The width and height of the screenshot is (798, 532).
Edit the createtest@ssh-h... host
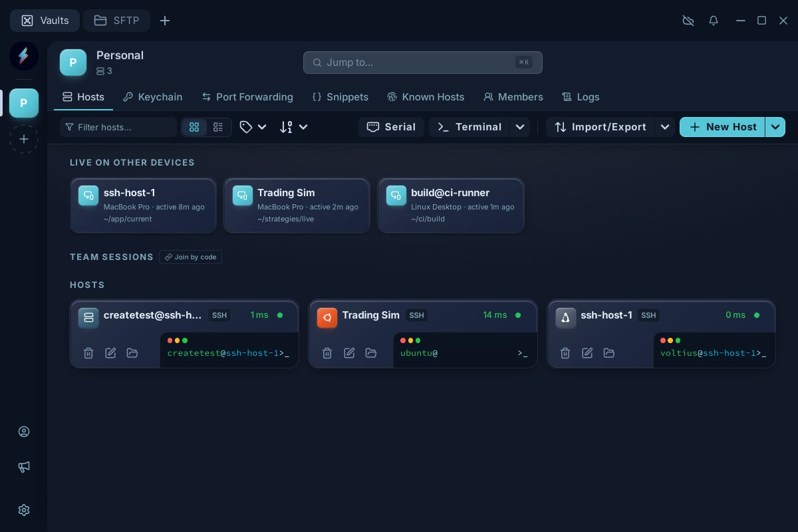pos(110,353)
